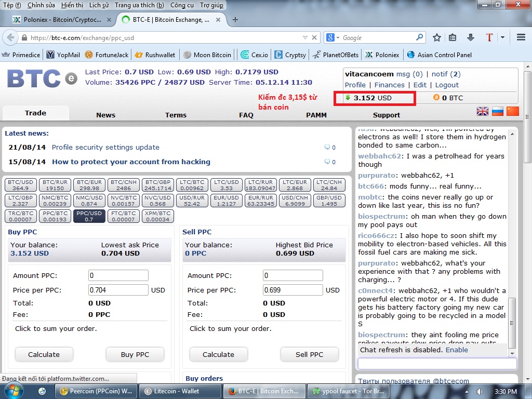Viewport: 532px width, 399px height.
Task: Open the bookmarks list icon
Action: (x=453, y=37)
